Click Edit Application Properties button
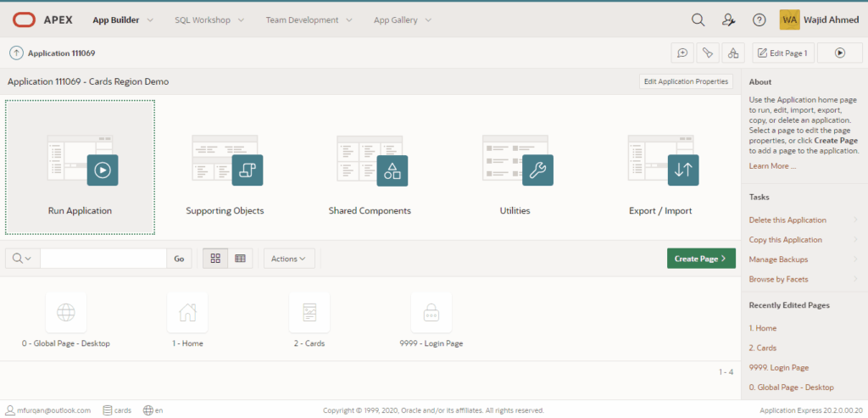The image size is (868, 418). point(686,81)
